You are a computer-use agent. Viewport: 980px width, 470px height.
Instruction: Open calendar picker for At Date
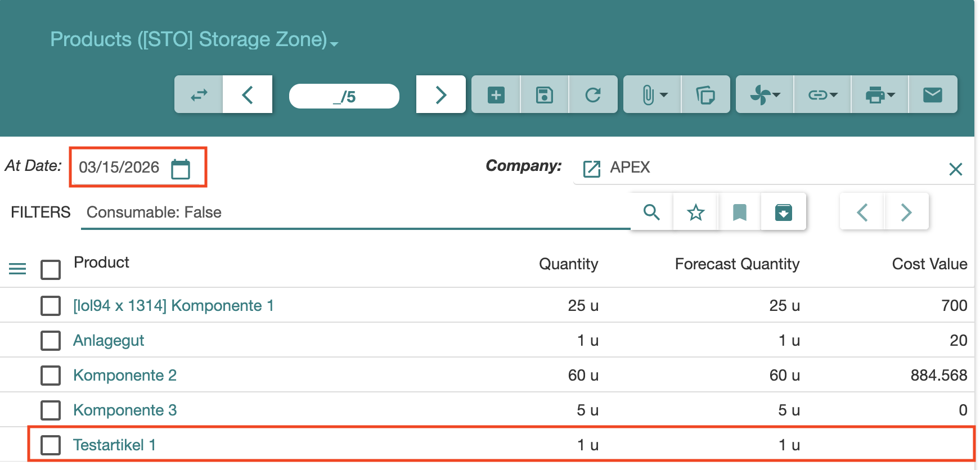181,169
